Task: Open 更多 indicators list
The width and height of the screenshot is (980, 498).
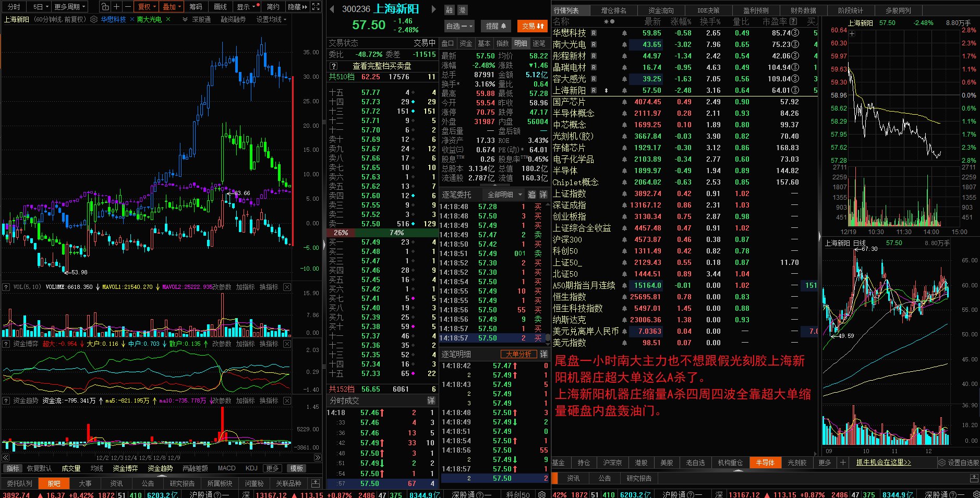Action: point(272,468)
